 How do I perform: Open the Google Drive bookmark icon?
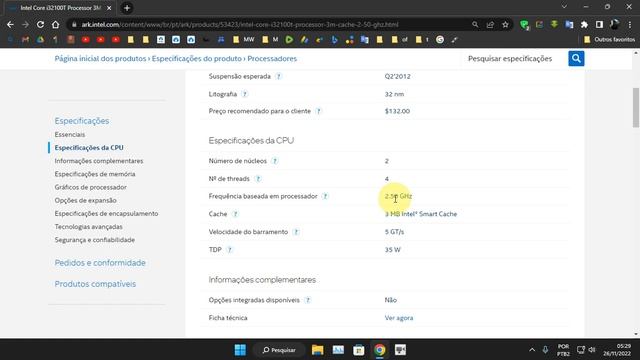pyautogui.click(x=40, y=40)
